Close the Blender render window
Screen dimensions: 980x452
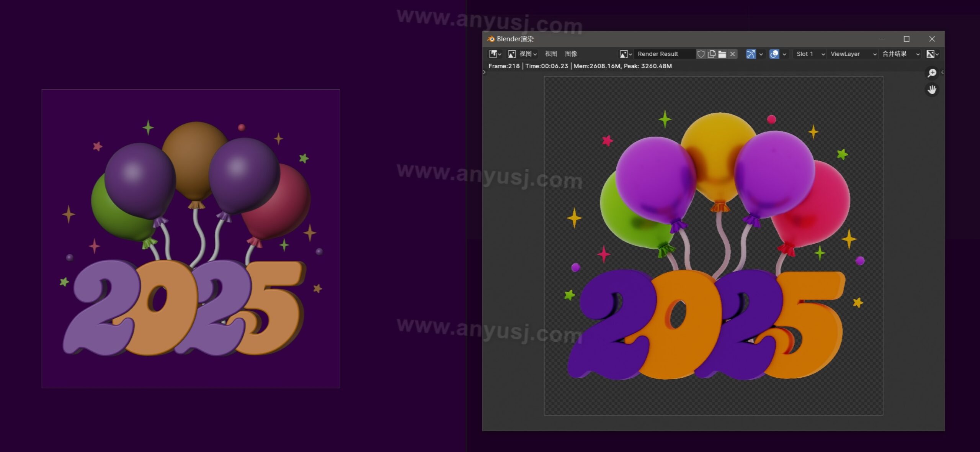[932, 39]
